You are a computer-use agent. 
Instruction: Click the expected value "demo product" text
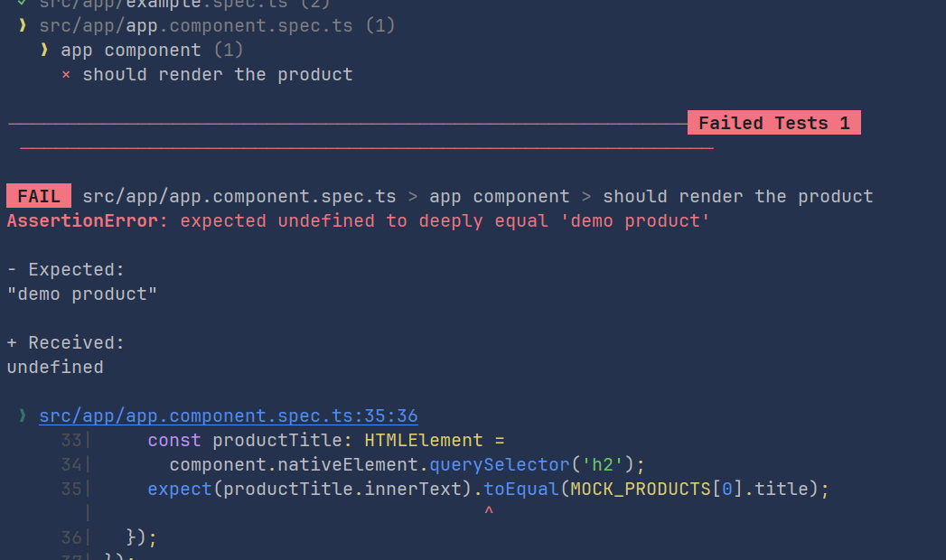pyautogui.click(x=82, y=294)
